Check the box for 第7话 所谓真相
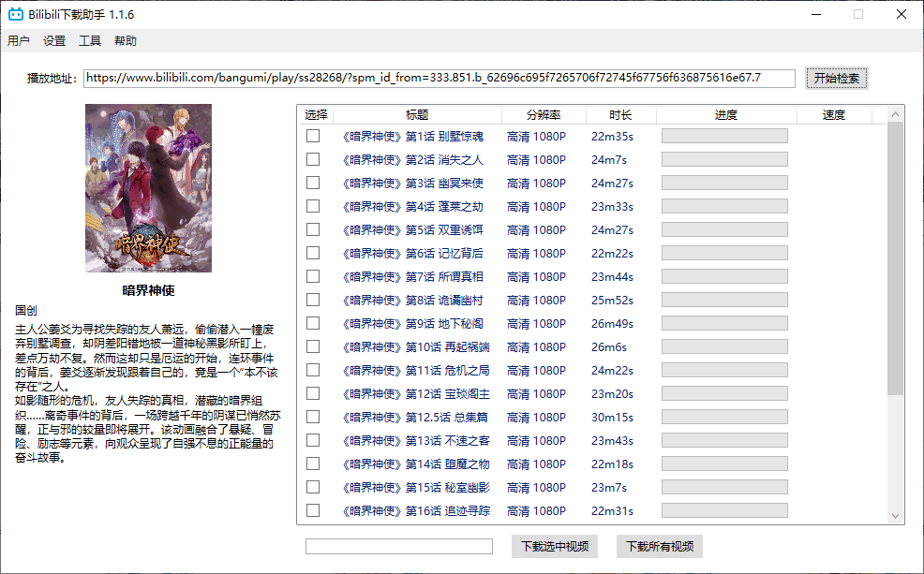Screen dimensions: 924x574 tap(313, 276)
